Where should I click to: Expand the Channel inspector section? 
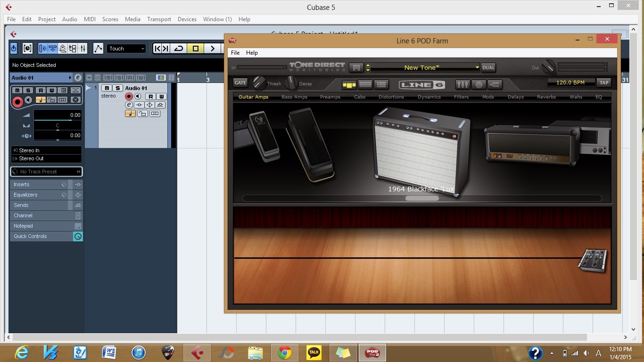pyautogui.click(x=46, y=215)
